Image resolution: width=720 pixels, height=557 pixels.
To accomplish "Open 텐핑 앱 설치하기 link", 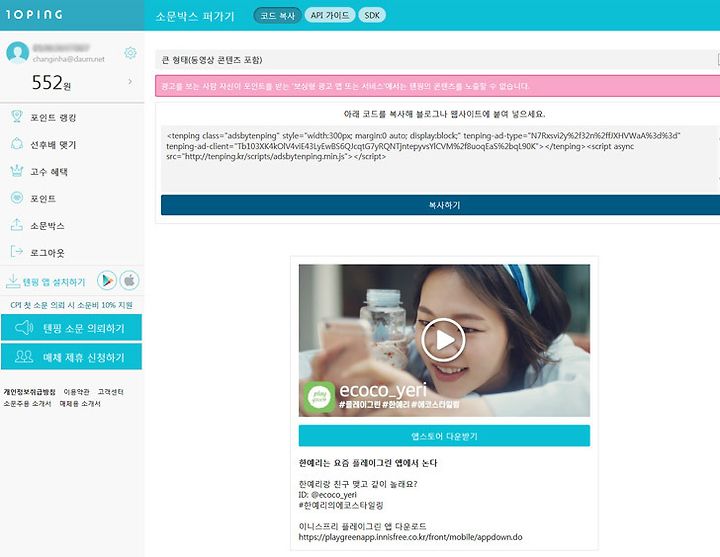I will pyautogui.click(x=54, y=282).
